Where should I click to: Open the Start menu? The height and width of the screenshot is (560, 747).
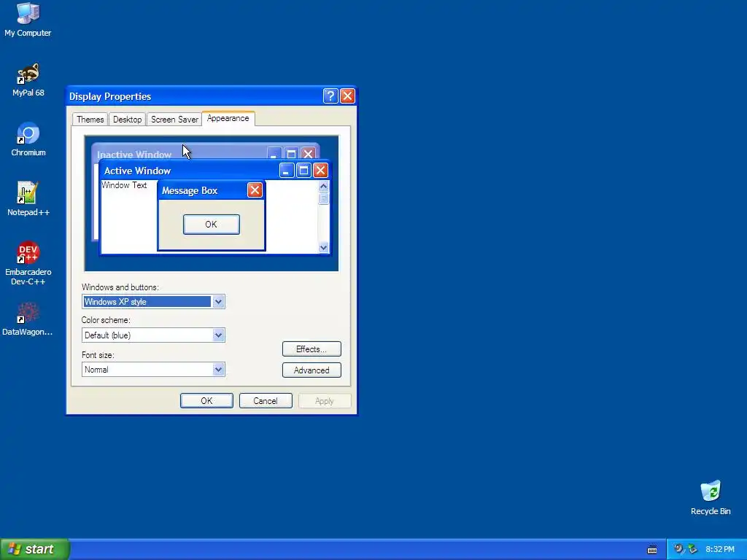pyautogui.click(x=34, y=549)
